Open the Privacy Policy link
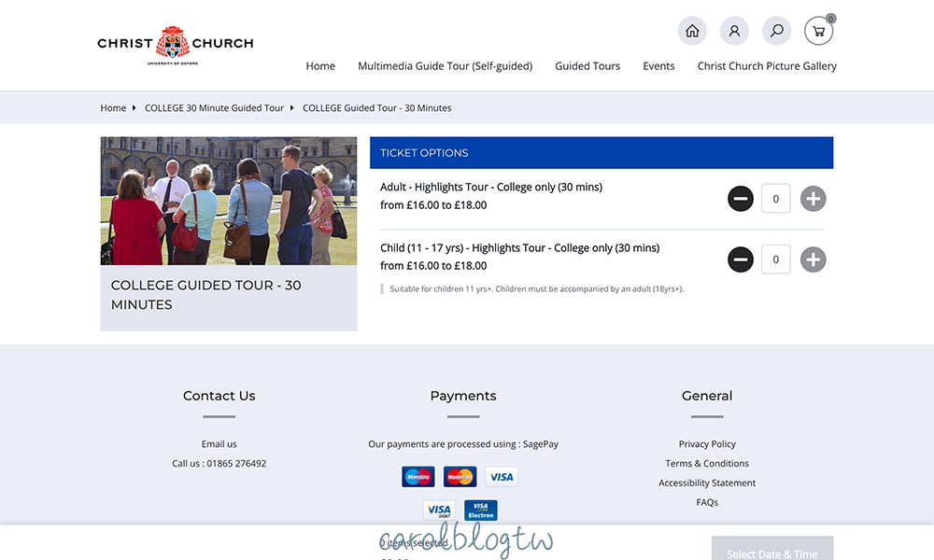Image resolution: width=934 pixels, height=560 pixels. 707,444
